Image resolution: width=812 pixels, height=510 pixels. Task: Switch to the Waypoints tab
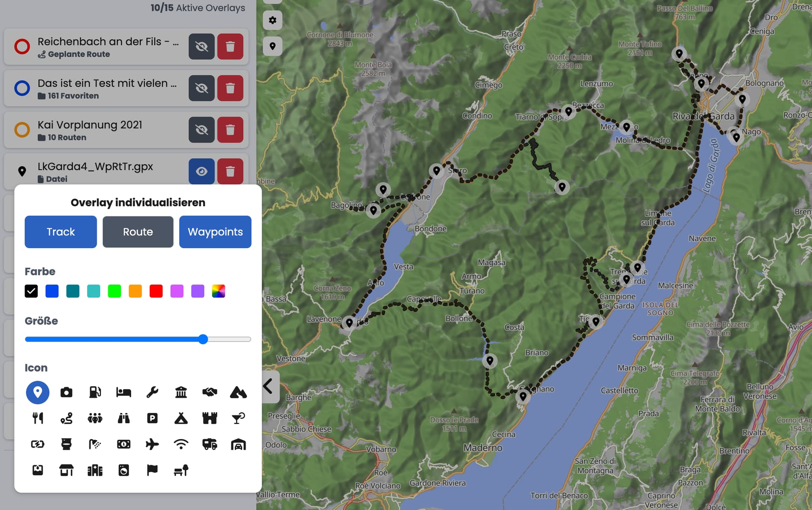(215, 232)
